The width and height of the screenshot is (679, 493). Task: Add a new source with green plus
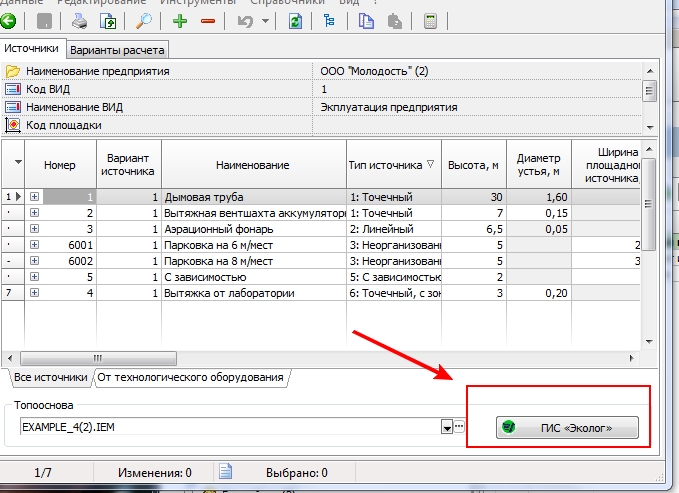(x=180, y=20)
